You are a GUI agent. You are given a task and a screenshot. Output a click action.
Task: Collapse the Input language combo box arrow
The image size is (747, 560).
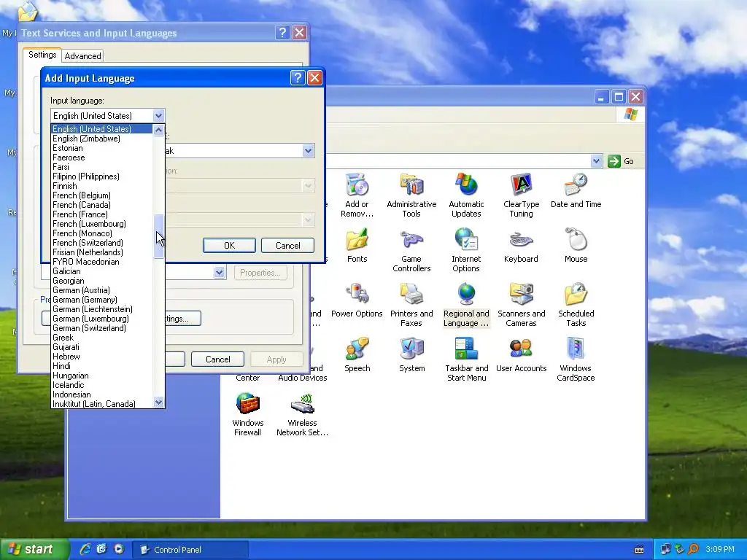tap(158, 116)
